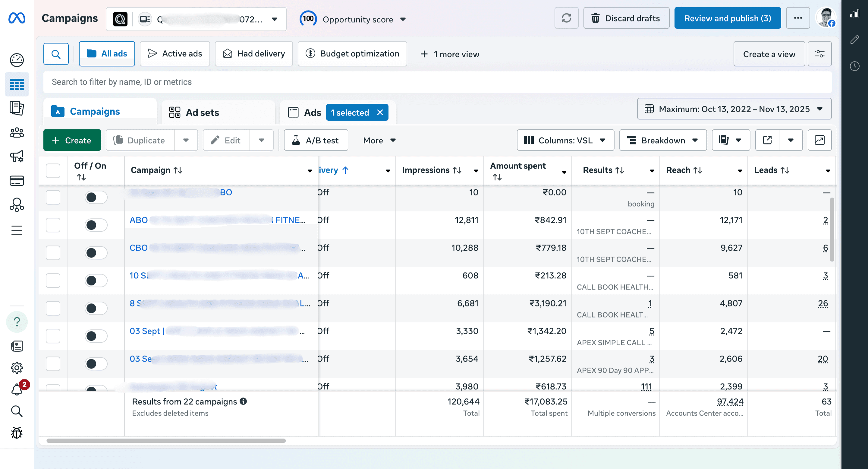Open the Oct 13, 2022 date range selector
This screenshot has width=868, height=469.
click(734, 109)
